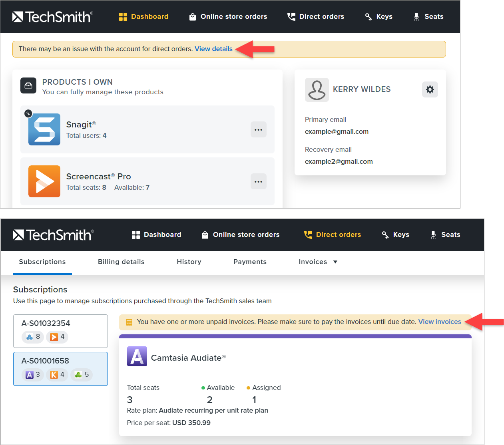Click the Screencast Pro product icon
Screen dimensions: 504x445
click(44, 181)
